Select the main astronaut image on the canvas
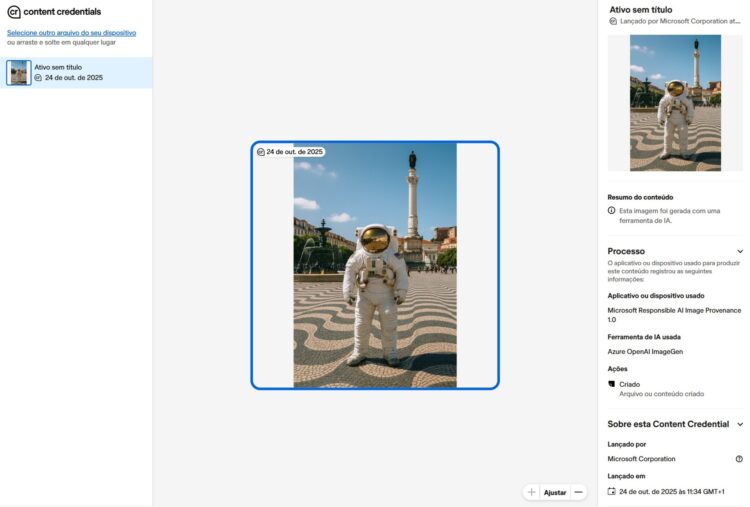750x507 pixels. [374, 265]
